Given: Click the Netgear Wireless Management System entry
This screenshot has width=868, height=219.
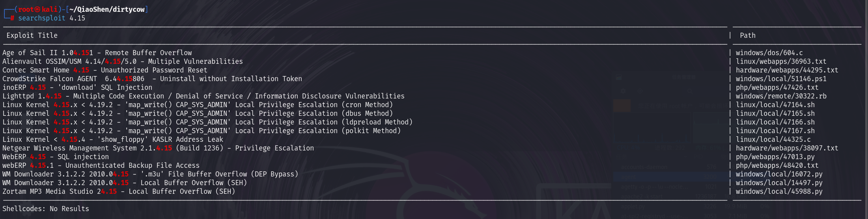Looking at the screenshot, I should click(x=158, y=148).
